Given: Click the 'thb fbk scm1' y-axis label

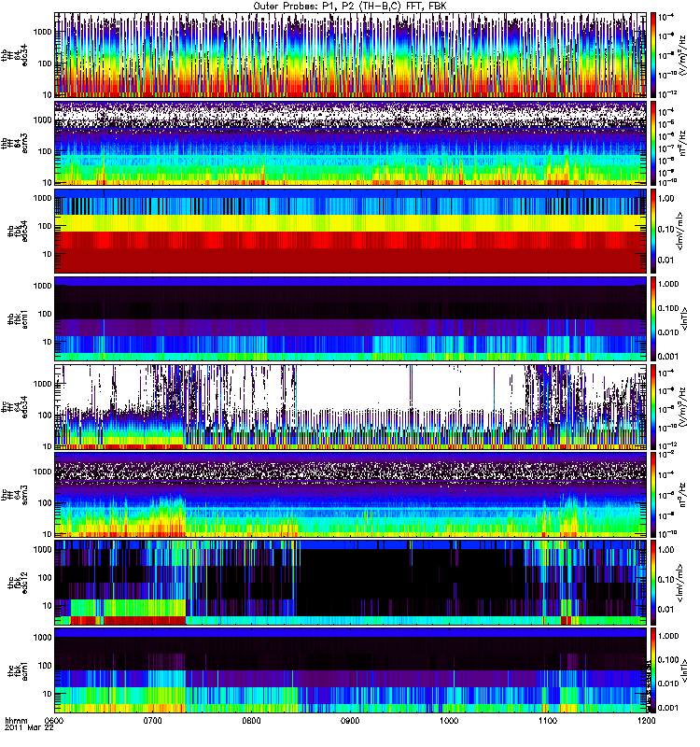Looking at the screenshot, I should [x=18, y=319].
